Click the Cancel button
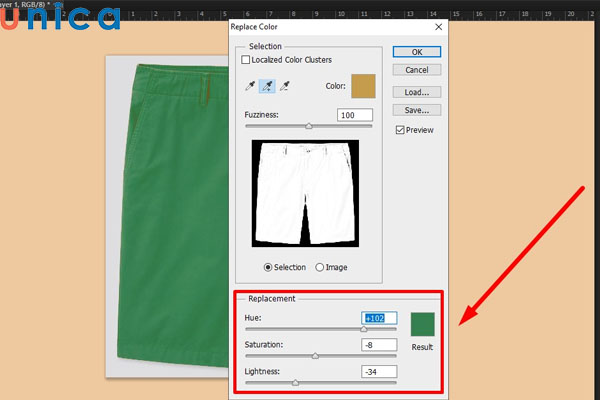The image size is (600, 400). pos(417,70)
